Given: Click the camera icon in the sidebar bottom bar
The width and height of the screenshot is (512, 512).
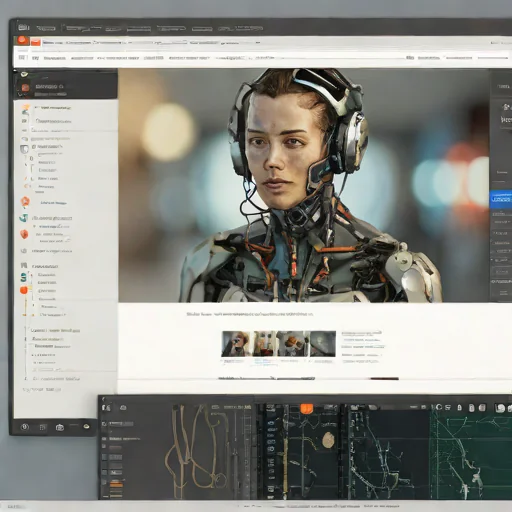Looking at the screenshot, I should tap(60, 427).
